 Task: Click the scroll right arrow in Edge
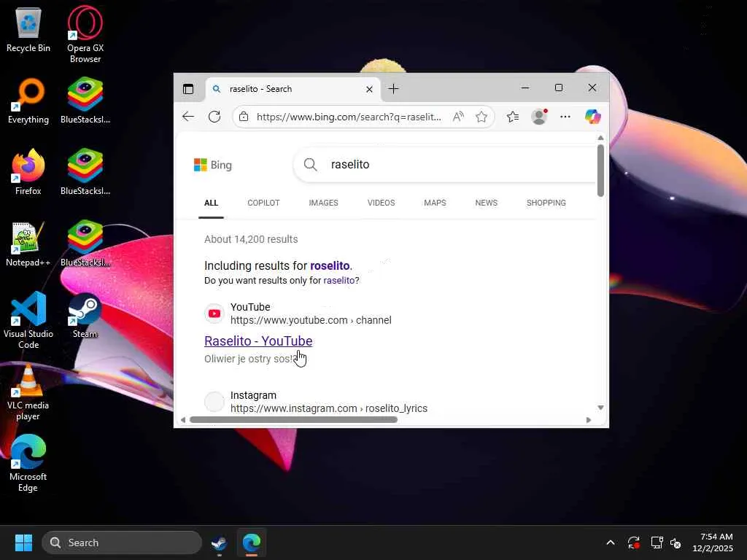tap(589, 419)
